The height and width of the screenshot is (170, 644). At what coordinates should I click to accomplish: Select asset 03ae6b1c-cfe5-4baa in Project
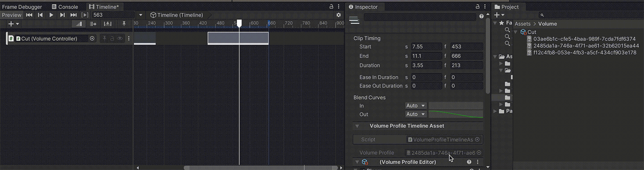click(x=584, y=39)
